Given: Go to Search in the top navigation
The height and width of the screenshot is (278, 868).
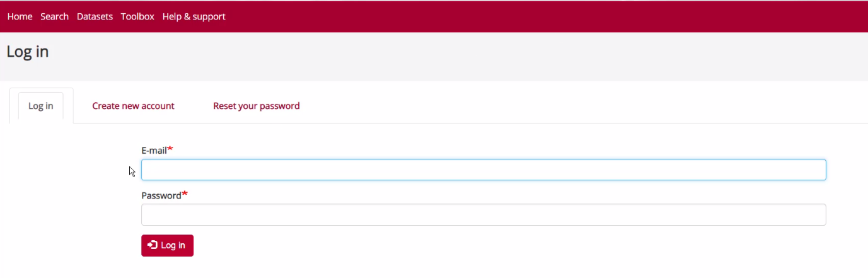Looking at the screenshot, I should click(x=54, y=16).
